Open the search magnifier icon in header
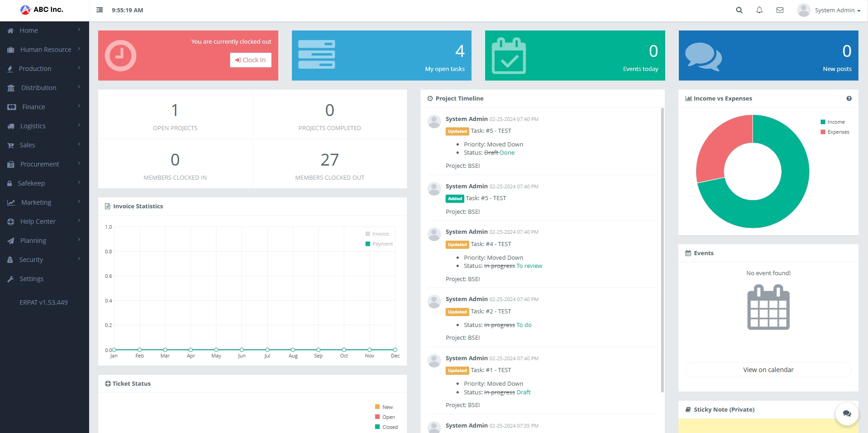Viewport: 868px width, 433px height. (x=739, y=10)
